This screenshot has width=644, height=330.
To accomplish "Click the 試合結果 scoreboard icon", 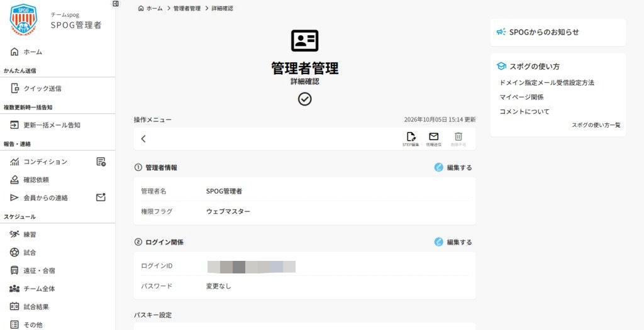I will pos(14,307).
